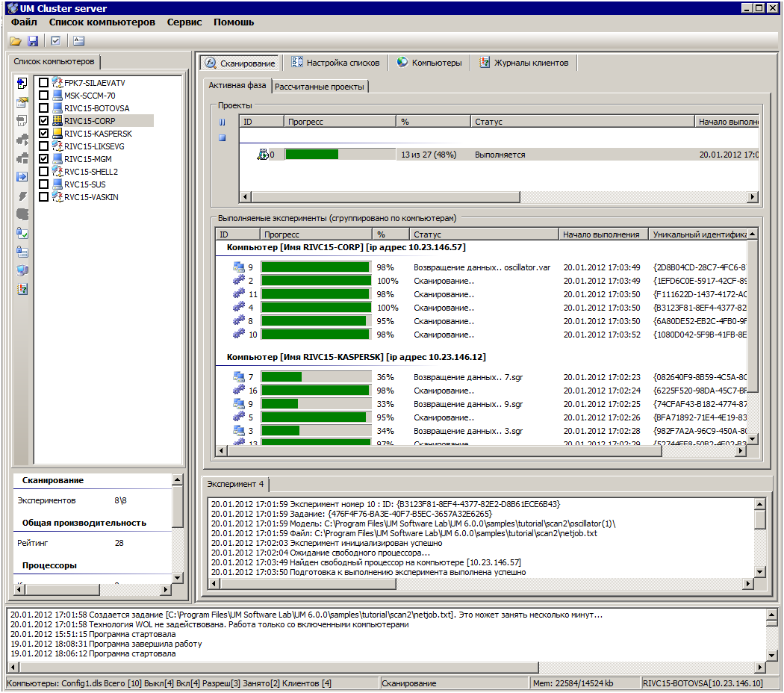Viewport: 784px width, 693px height.
Task: Click the gears icon of experiment 16
Action: (x=239, y=390)
